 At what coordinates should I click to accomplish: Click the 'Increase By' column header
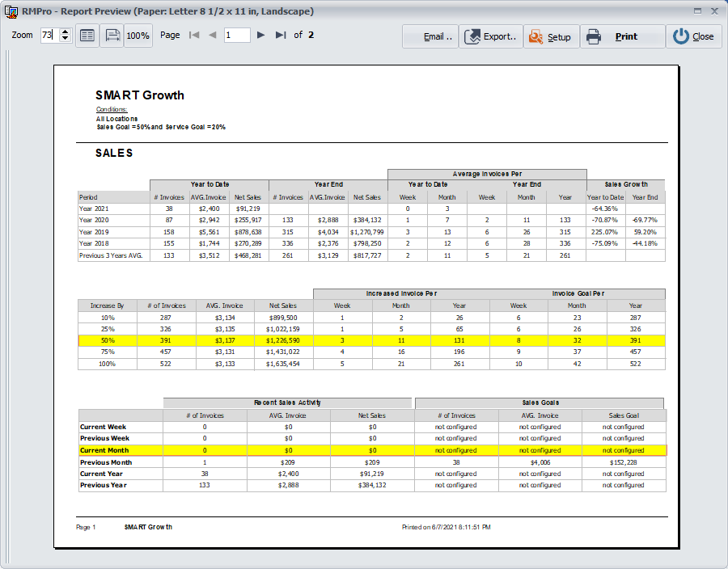tap(108, 306)
